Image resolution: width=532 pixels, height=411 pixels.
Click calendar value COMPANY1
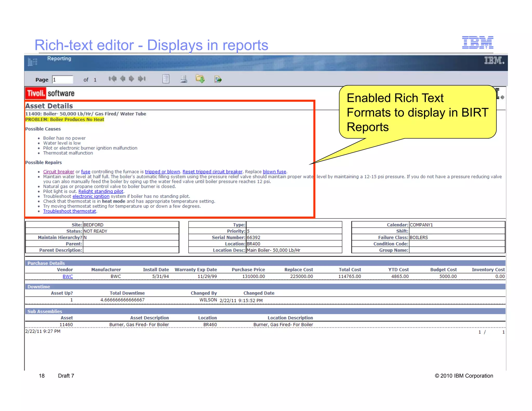pyautogui.click(x=421, y=225)
